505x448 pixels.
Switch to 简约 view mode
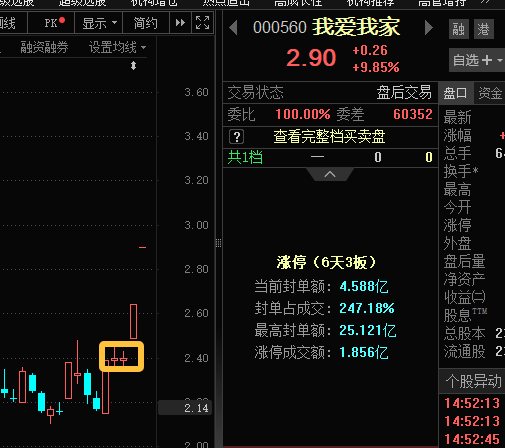coord(146,23)
